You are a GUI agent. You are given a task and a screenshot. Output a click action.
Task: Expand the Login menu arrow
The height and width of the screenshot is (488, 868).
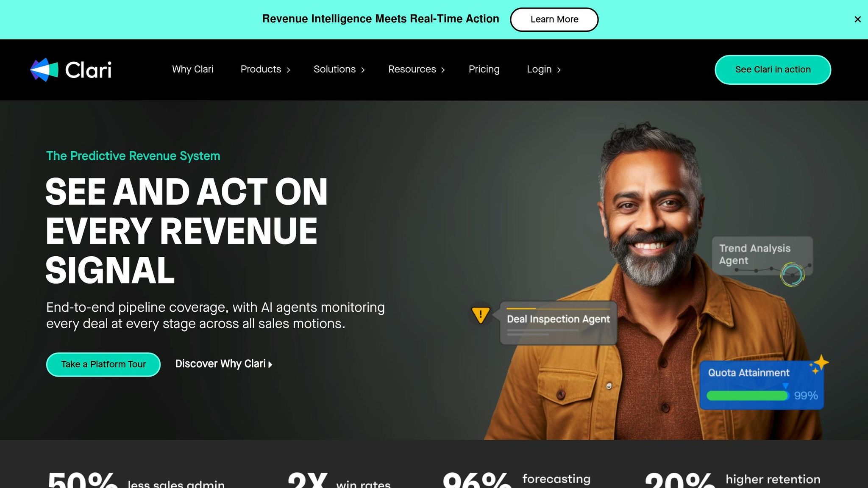[x=559, y=70]
